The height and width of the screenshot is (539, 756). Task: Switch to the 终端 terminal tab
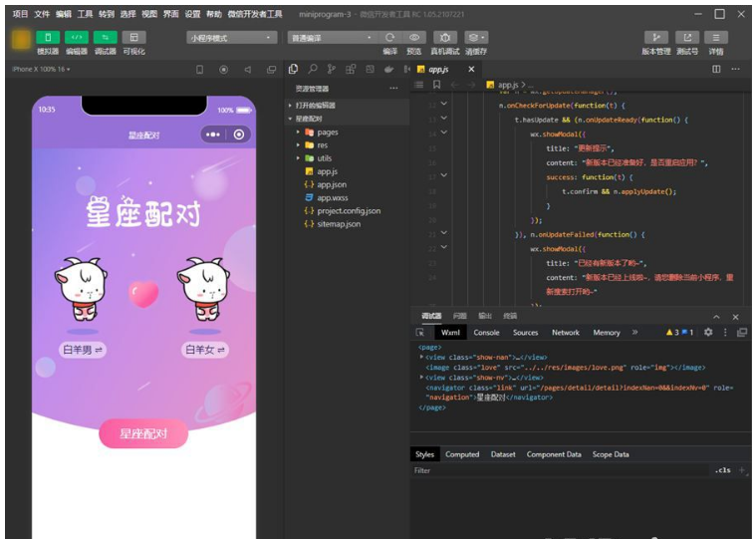(x=510, y=316)
